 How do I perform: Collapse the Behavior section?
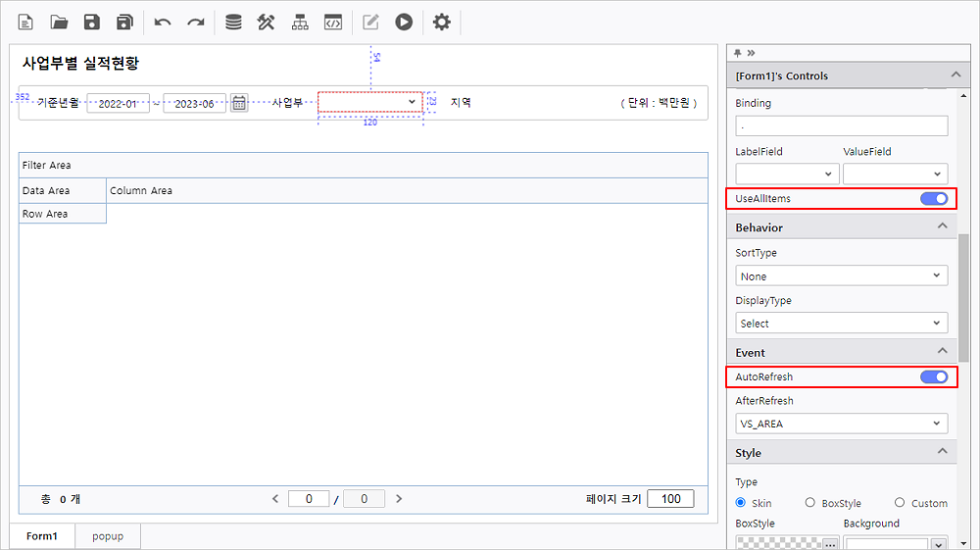point(943,227)
